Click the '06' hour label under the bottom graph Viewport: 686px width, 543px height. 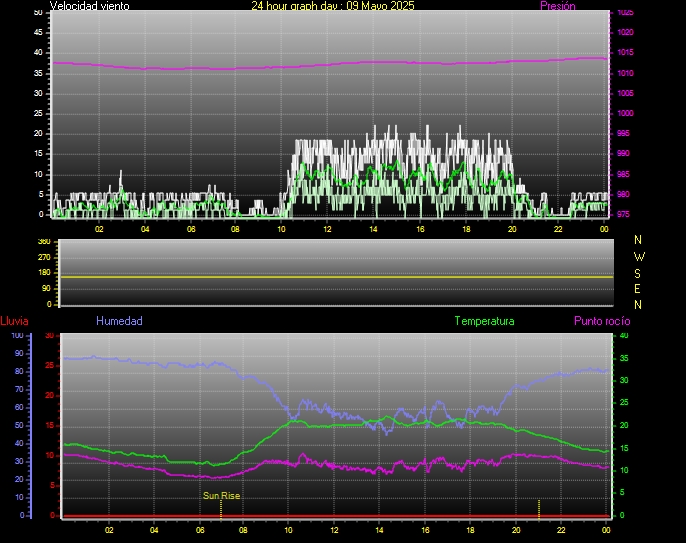pyautogui.click(x=200, y=530)
